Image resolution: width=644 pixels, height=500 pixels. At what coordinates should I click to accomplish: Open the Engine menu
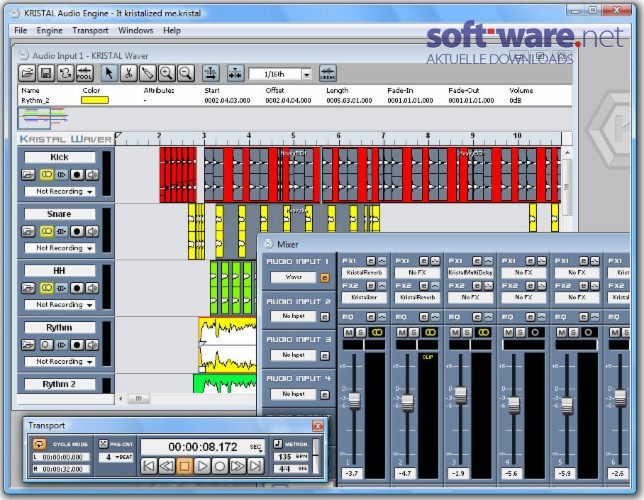tap(49, 30)
